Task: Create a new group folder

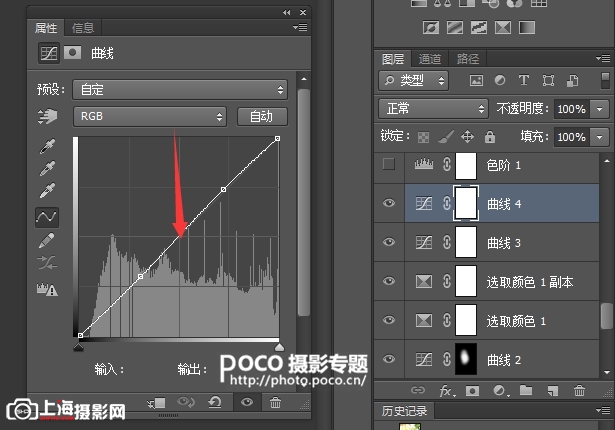Action: (x=526, y=390)
